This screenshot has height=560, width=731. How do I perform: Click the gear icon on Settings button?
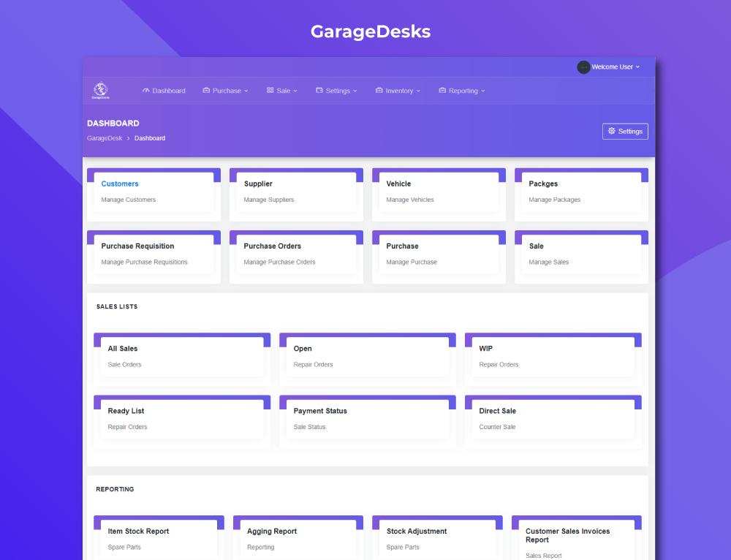coord(612,131)
